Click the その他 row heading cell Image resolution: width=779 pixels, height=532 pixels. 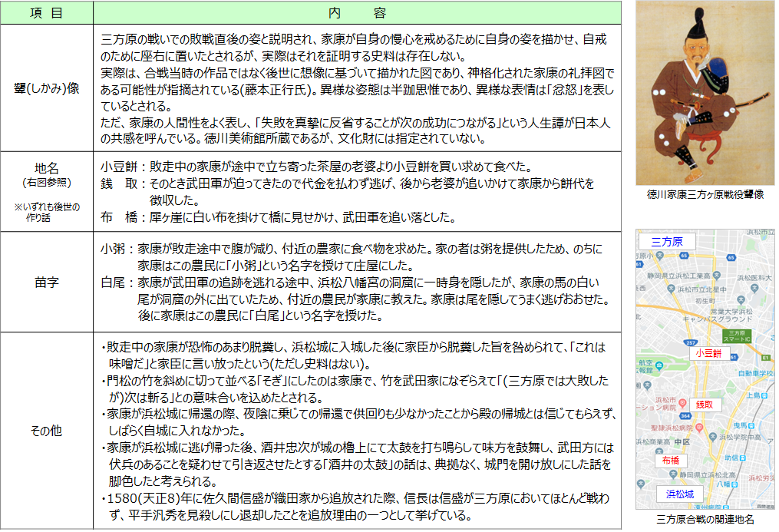(47, 431)
